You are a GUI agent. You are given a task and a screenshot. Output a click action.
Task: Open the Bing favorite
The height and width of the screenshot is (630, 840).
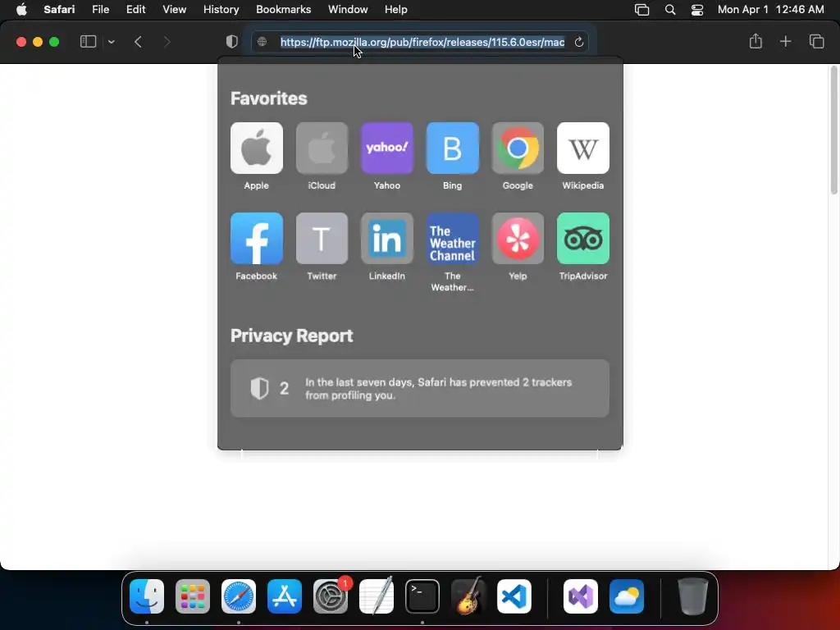click(x=452, y=148)
